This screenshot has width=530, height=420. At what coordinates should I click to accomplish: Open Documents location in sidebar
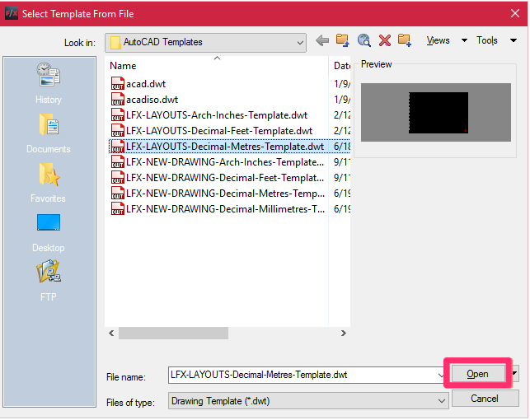(x=49, y=133)
